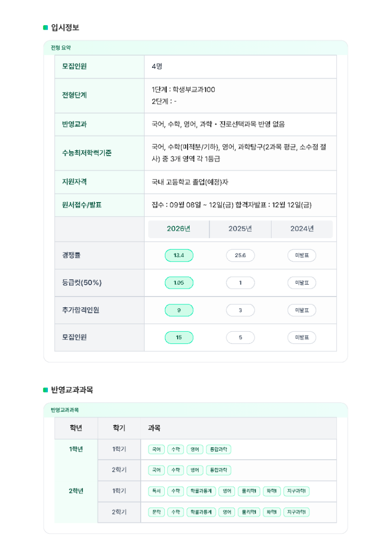
Task: Open the 2024년 year tab
Action: click(x=302, y=229)
